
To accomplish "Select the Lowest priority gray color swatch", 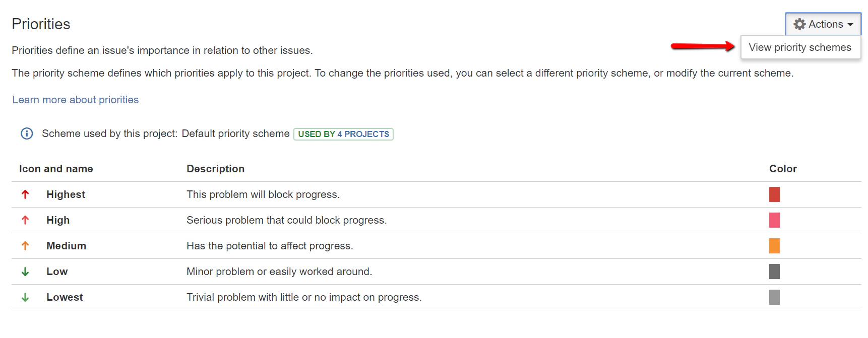I will coord(775,297).
